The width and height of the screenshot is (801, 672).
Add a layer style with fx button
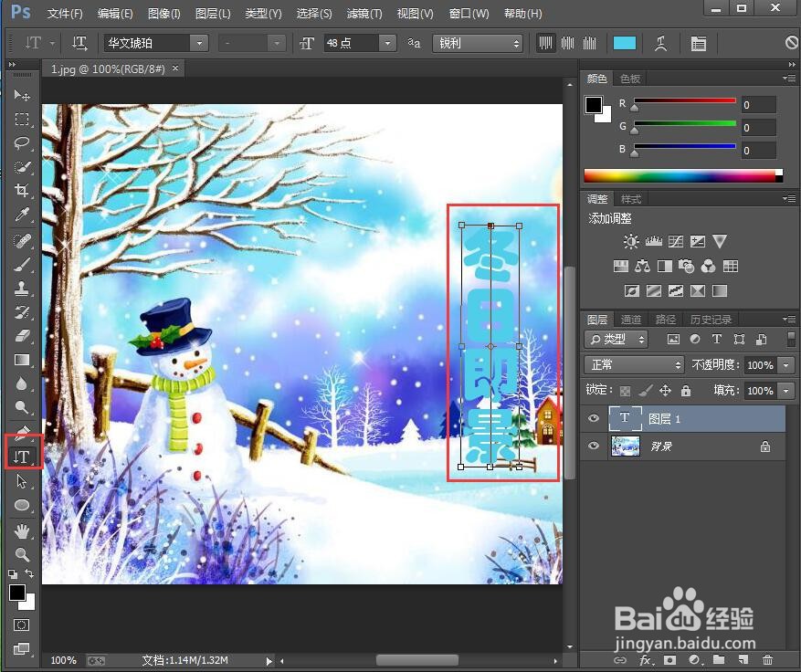pos(645,660)
